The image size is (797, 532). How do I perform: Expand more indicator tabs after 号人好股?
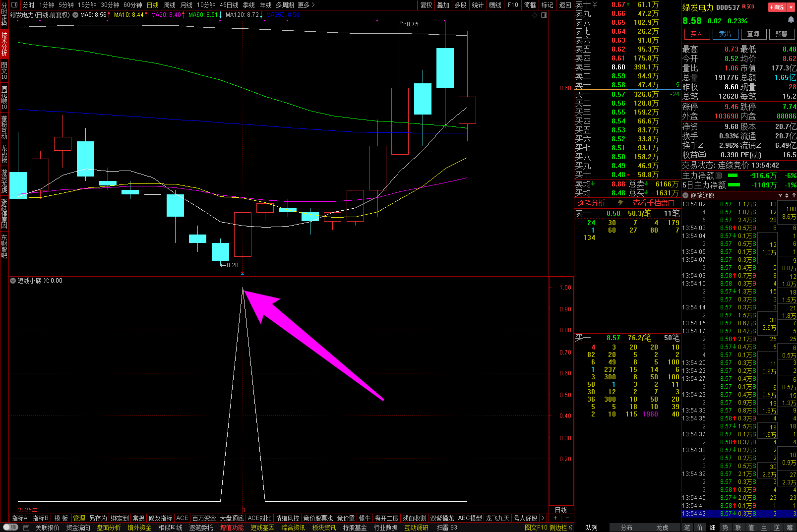point(543,518)
